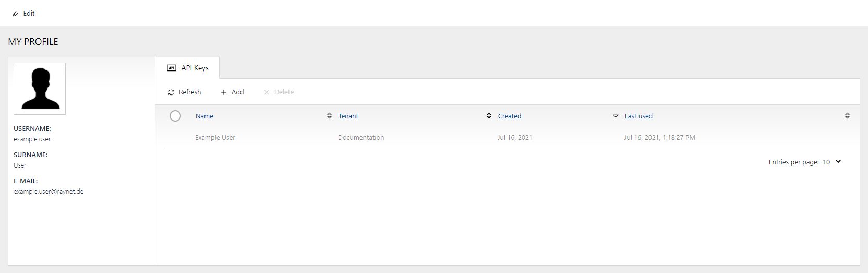Sort by the Created column header
This screenshot has width=868, height=273.
click(x=509, y=116)
